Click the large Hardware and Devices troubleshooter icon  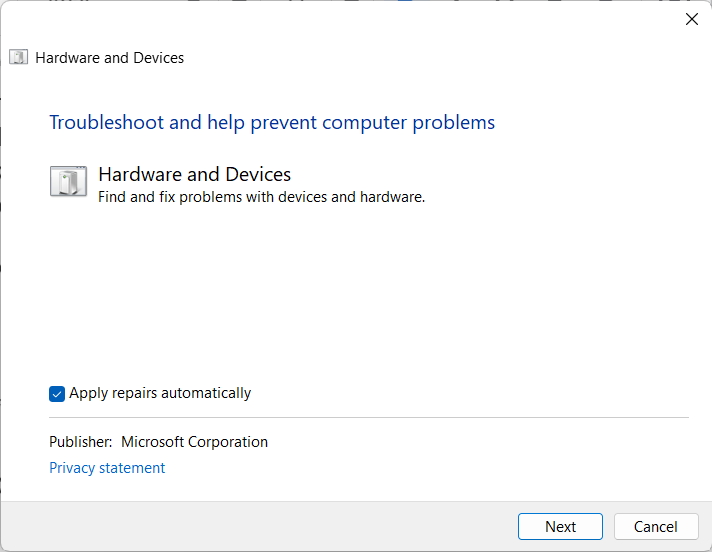(68, 182)
